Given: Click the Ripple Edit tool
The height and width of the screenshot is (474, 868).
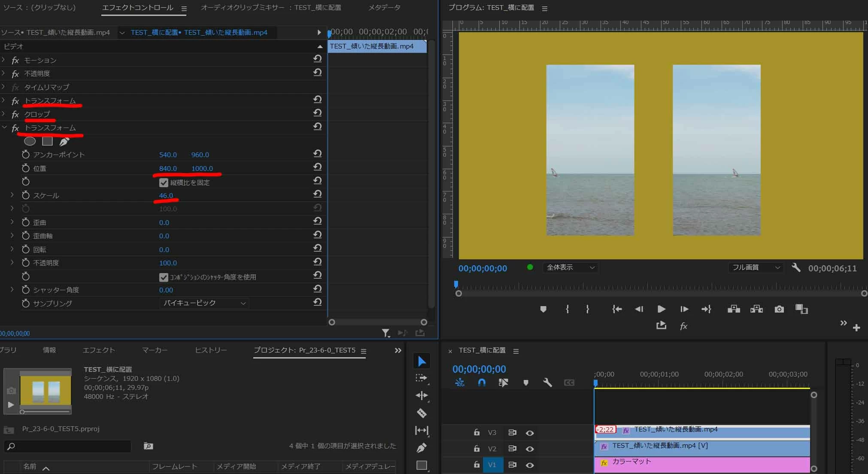Looking at the screenshot, I should 422,395.
